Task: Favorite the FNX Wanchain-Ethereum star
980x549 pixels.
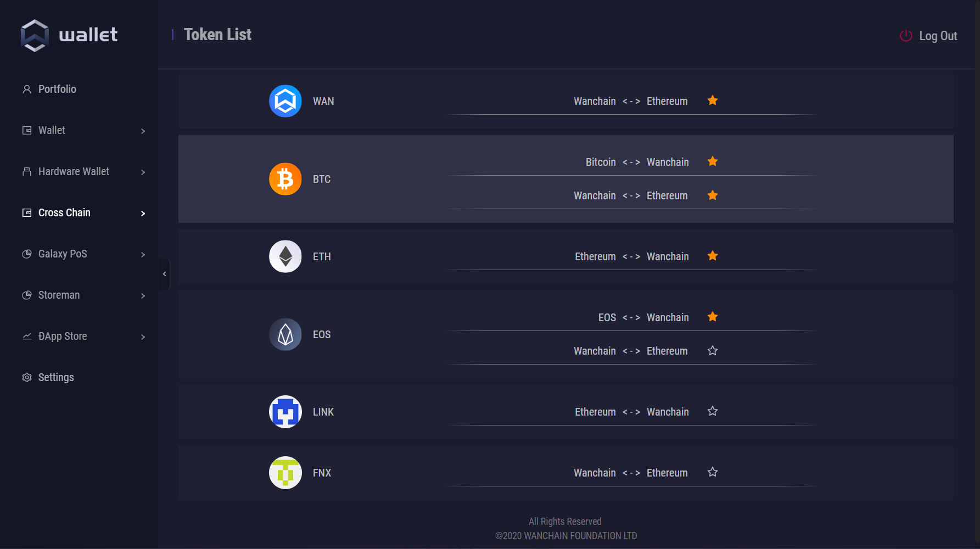Action: pyautogui.click(x=713, y=472)
